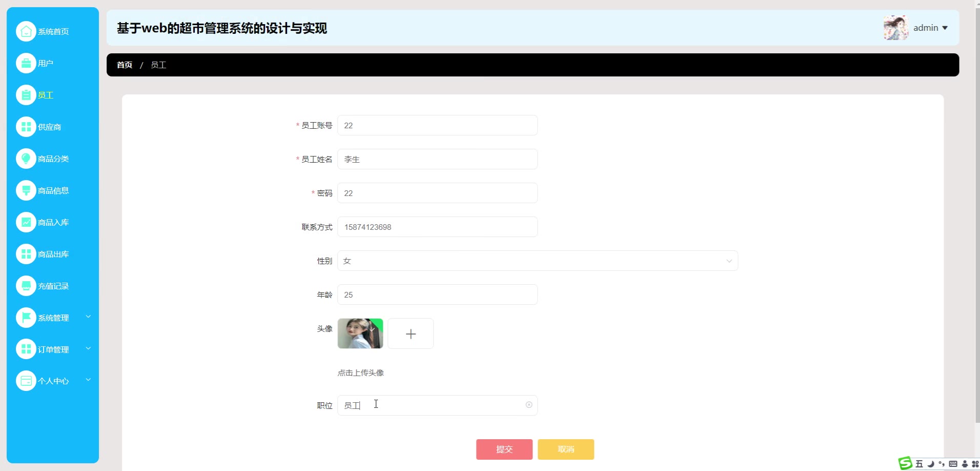Click the 商品分类 lightbulb icon
Image resolution: width=980 pixels, height=471 pixels.
26,159
